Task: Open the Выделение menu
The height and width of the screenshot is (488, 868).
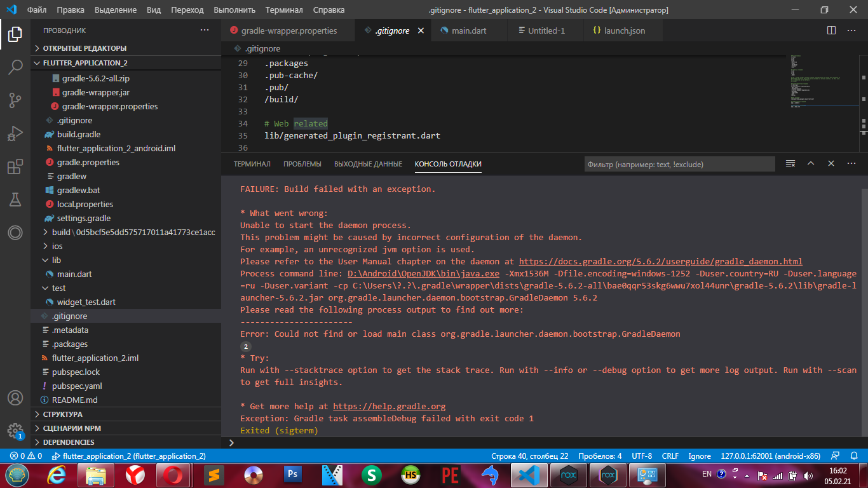Action: click(116, 10)
